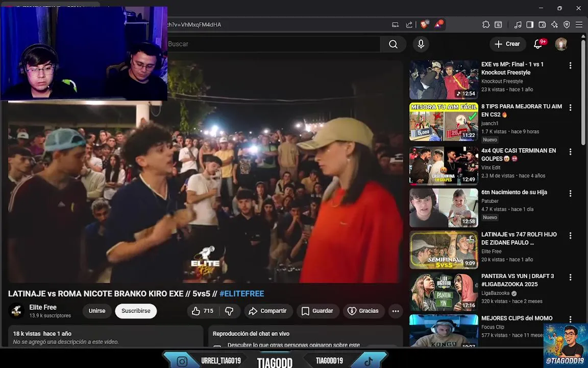The image size is (588, 368).
Task: Open MEJORES CLIPS del MOMO video title
Action: tap(517, 318)
